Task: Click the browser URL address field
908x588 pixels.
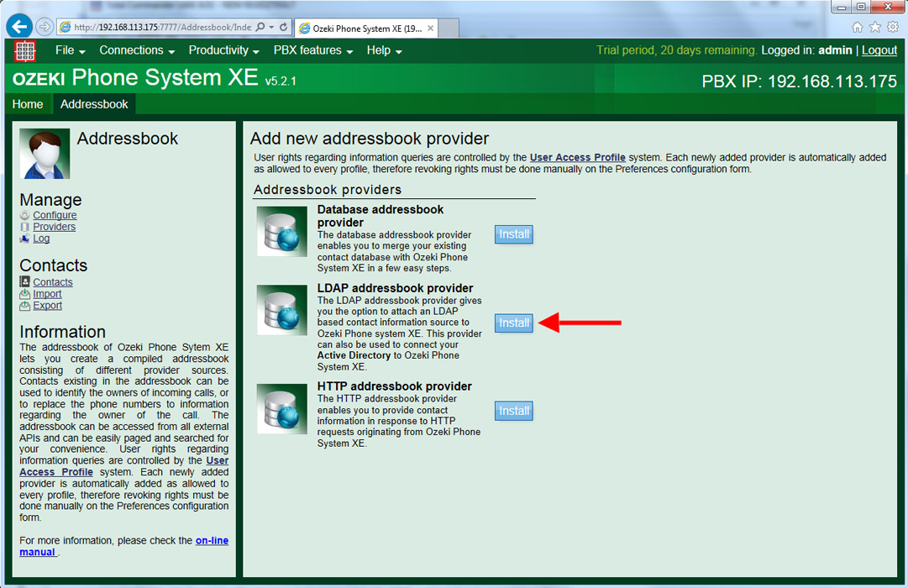Action: point(163,27)
